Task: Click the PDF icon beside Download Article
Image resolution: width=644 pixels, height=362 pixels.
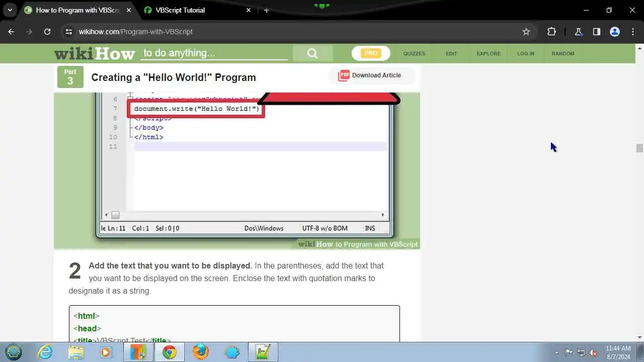Action: 344,75
